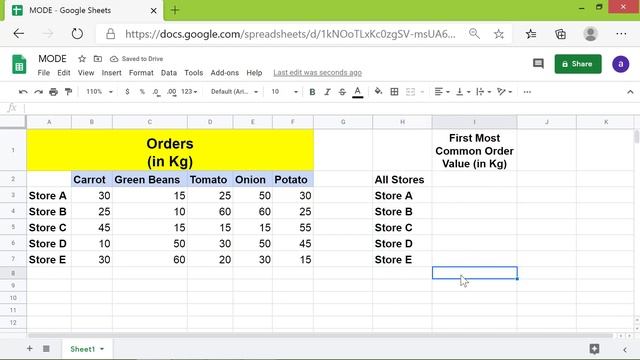The height and width of the screenshot is (360, 640).
Task: Add a new sheet with plus icon
Action: click(x=29, y=349)
